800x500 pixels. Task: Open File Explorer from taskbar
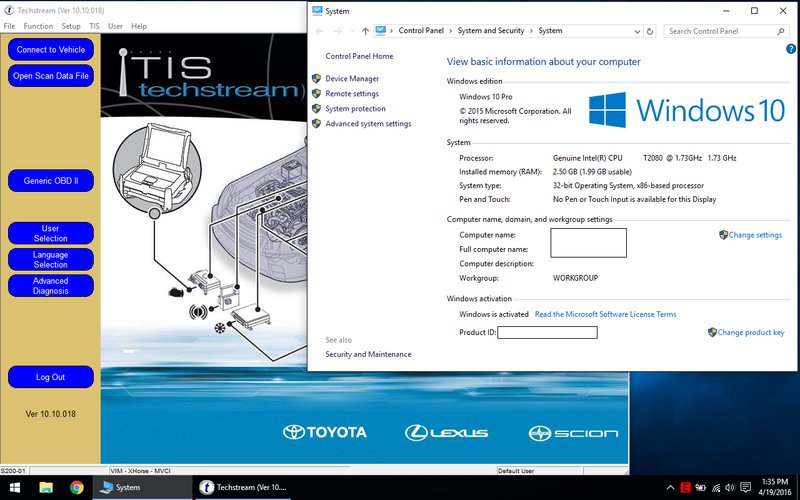coord(46,488)
